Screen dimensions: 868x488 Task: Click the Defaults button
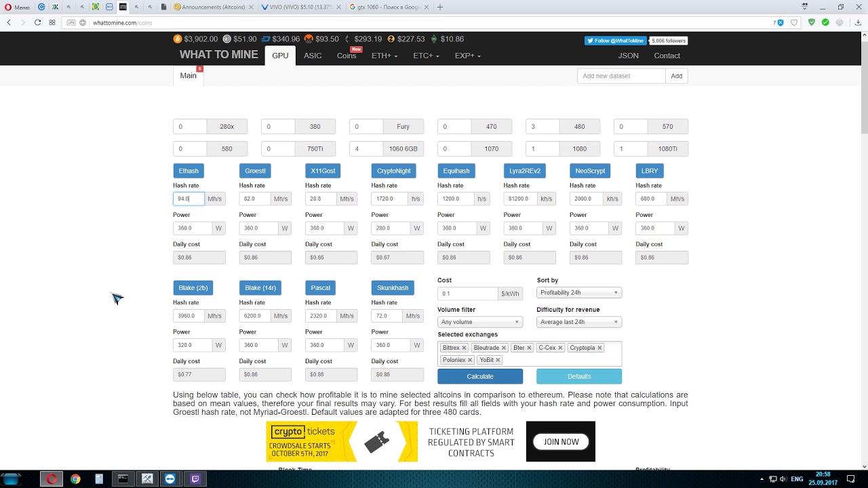pyautogui.click(x=579, y=376)
